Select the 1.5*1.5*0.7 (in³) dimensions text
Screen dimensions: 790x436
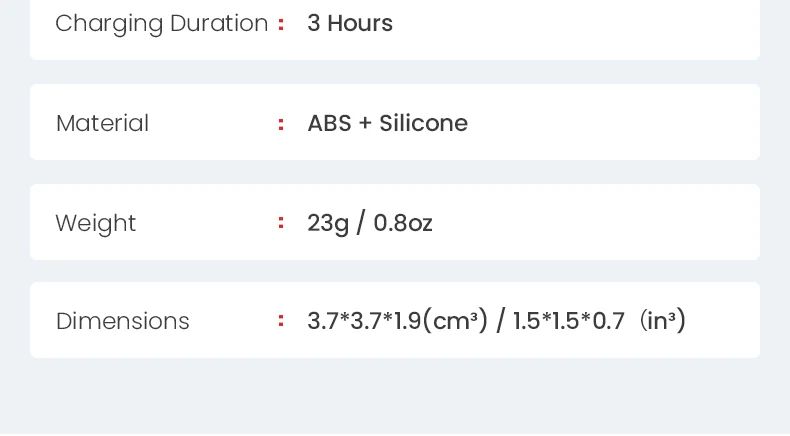pyautogui.click(x=599, y=321)
